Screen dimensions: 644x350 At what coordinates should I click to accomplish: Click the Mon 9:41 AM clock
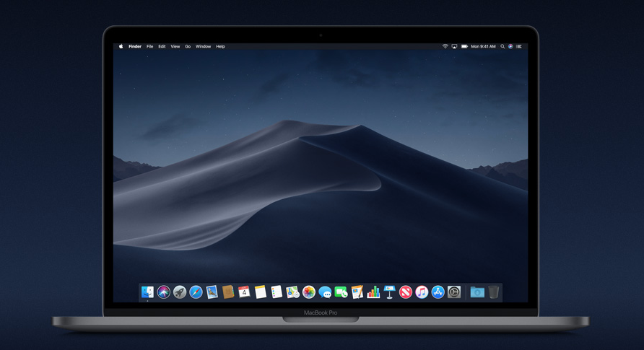tap(484, 46)
